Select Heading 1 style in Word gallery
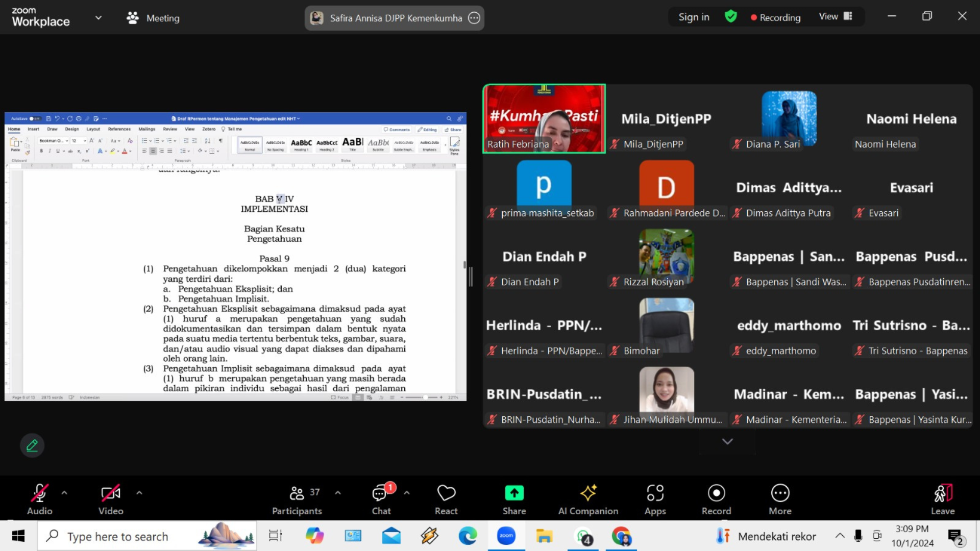This screenshot has height=551, width=980. pos(301,145)
